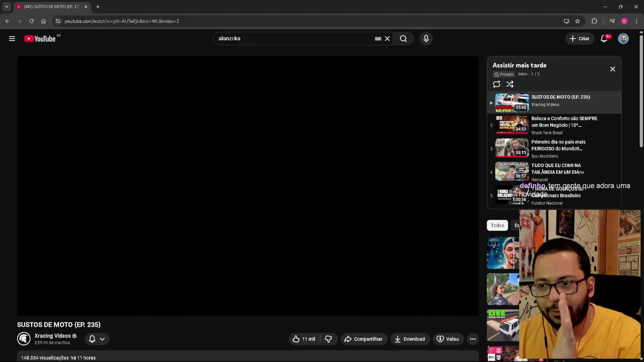The width and height of the screenshot is (644, 362).
Task: Share the video via Compartilhar
Action: pyautogui.click(x=363, y=339)
